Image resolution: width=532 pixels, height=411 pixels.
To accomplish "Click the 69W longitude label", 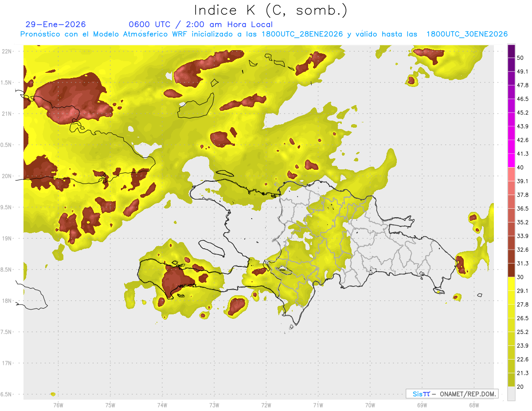I will [422, 405].
